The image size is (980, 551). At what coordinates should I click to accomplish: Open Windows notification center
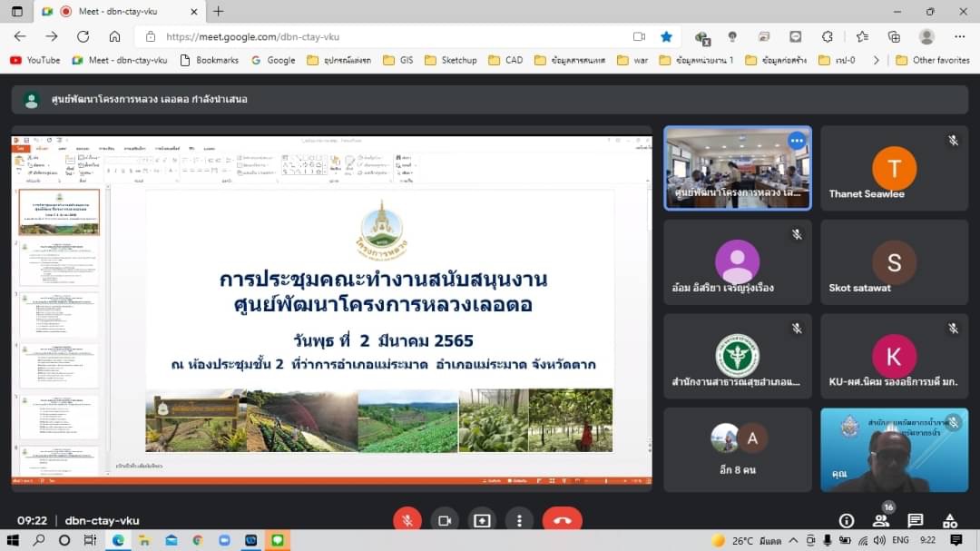tap(956, 540)
